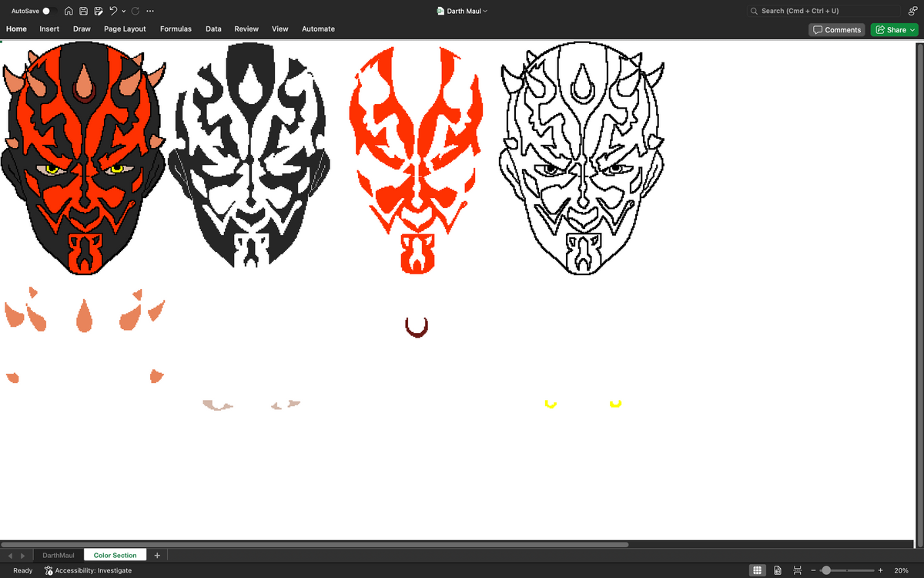Add a new sheet with plus button
This screenshot has width=924, height=578.
tap(157, 555)
